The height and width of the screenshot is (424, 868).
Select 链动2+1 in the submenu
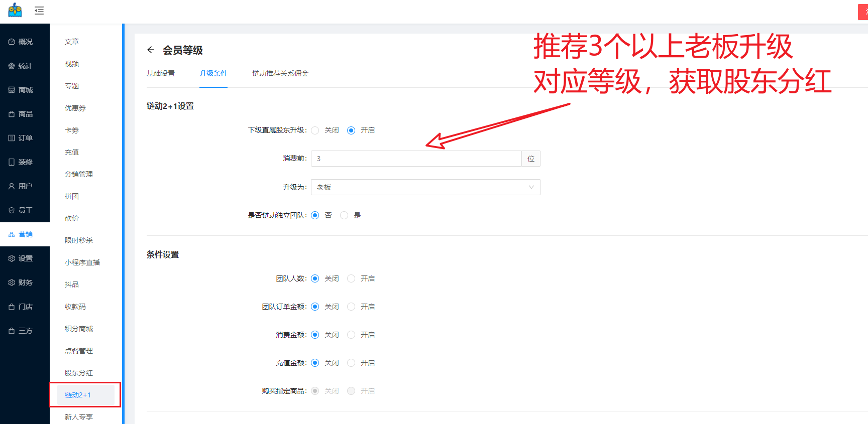point(78,395)
